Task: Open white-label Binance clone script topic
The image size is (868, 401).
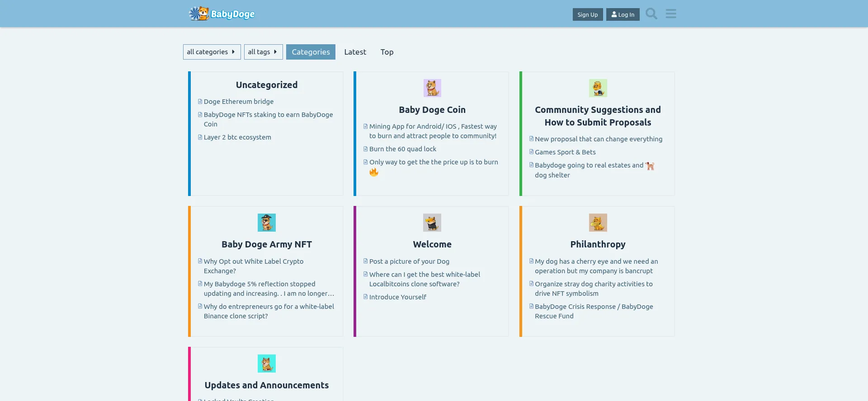Action: point(269,311)
